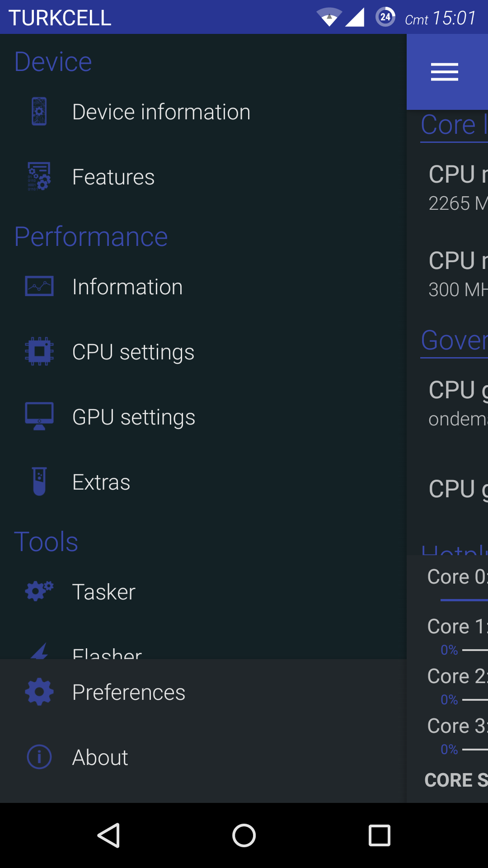488x868 pixels.
Task: Tap the CPU settings chip icon
Action: coord(39,351)
